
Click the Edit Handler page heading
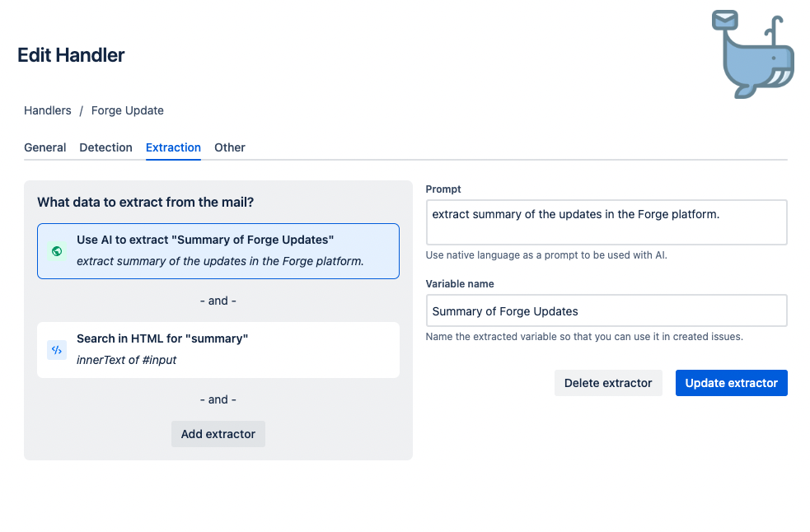tap(71, 56)
